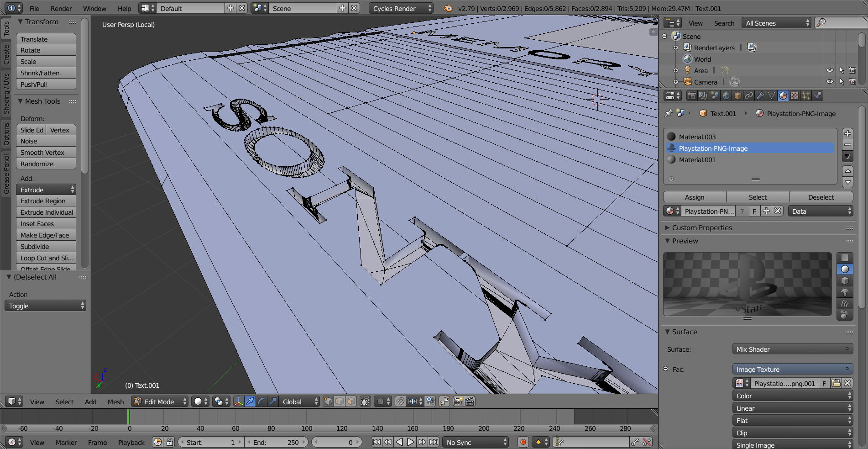Screen dimensions: 868x449
Task: Open the Scene properties tab icon
Action: (x=715, y=96)
